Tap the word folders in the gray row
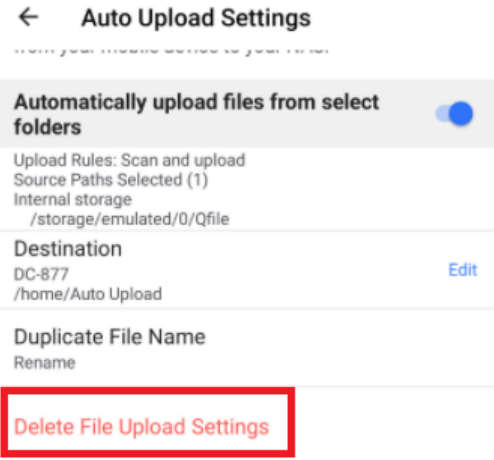Screen dimensions: 494x460 (x=48, y=127)
